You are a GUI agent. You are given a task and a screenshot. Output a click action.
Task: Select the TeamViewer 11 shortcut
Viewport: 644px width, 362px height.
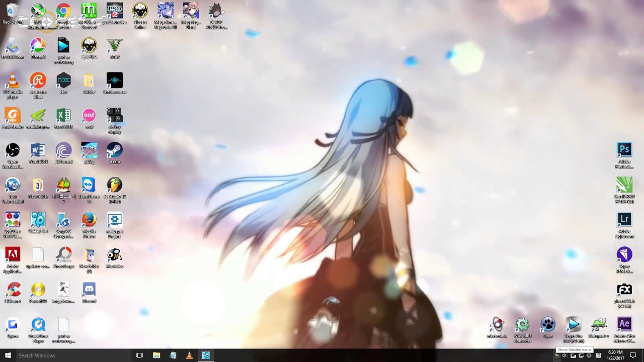pos(89,190)
